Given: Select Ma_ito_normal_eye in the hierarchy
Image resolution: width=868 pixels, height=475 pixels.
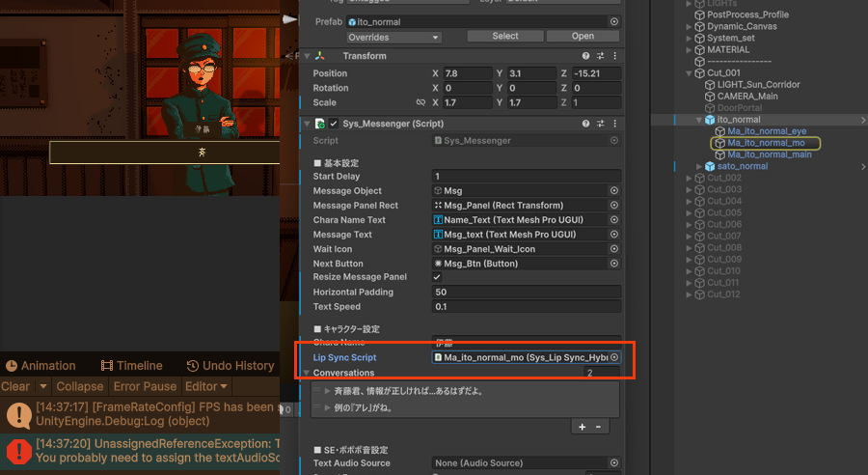Looking at the screenshot, I should point(766,131).
